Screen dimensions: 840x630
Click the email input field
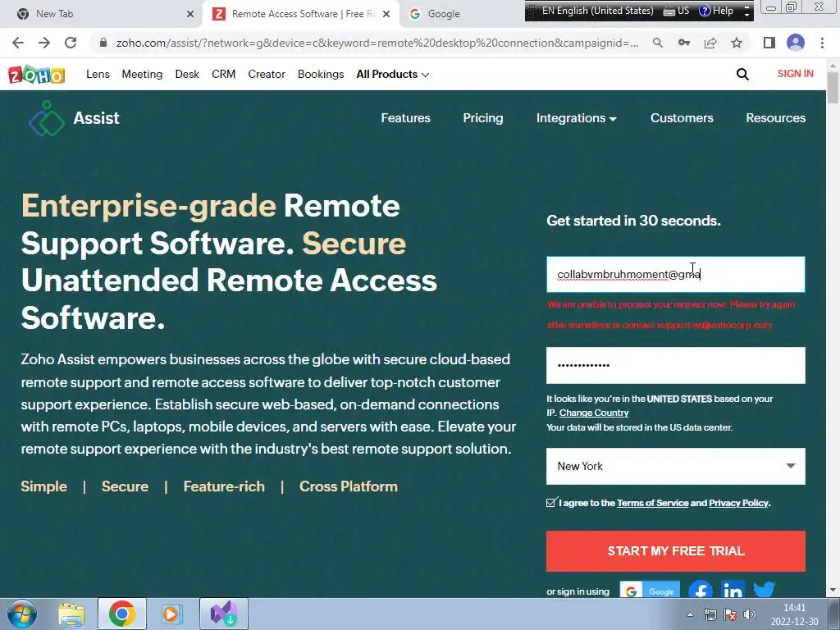pyautogui.click(x=676, y=274)
